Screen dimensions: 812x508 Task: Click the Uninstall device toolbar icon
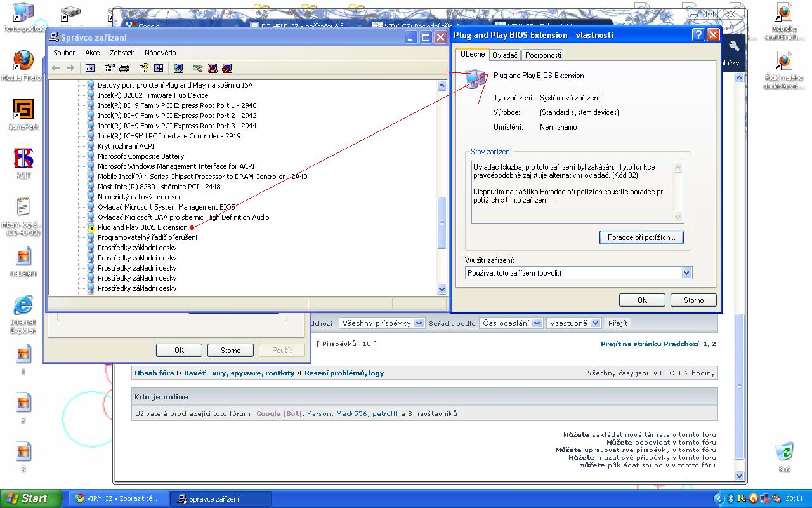[x=213, y=68]
